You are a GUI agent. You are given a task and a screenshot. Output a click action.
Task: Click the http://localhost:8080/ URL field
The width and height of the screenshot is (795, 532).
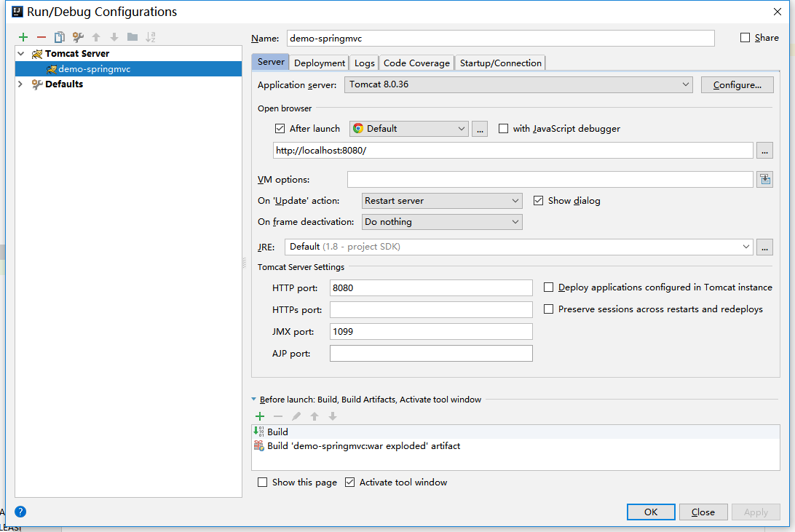click(x=513, y=151)
